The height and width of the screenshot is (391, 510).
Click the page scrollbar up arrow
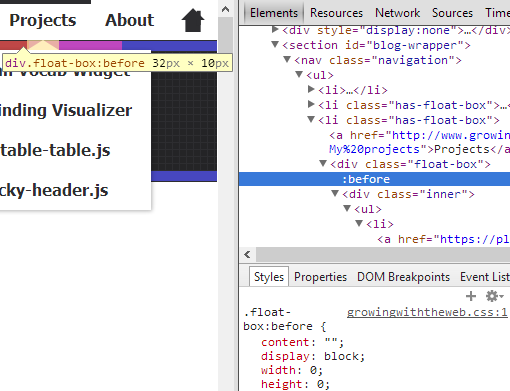click(x=225, y=9)
